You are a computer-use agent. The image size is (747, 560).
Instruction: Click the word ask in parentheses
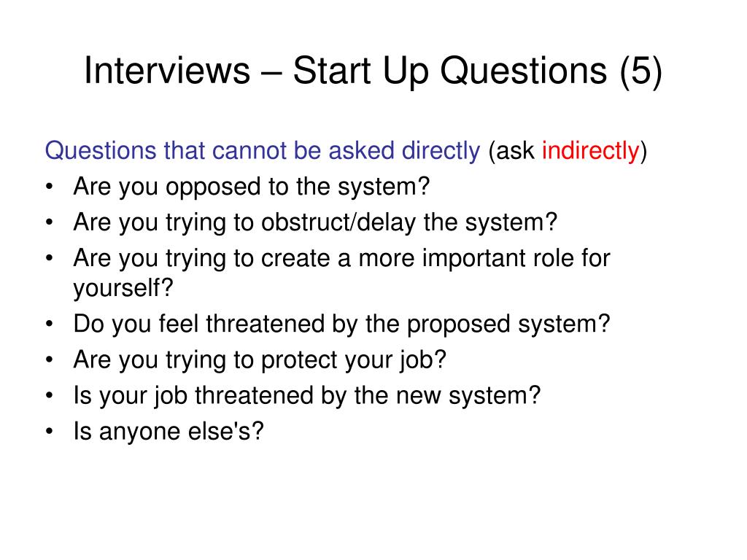516,151
